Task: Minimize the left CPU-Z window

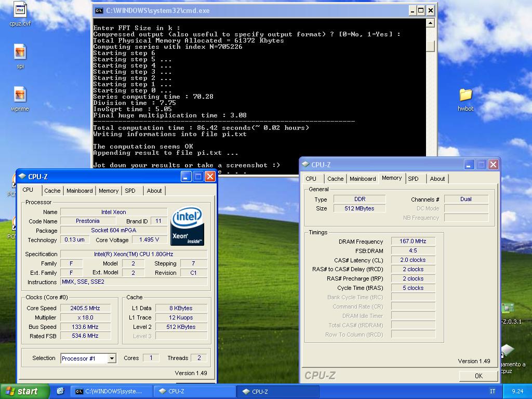Action: click(186, 177)
